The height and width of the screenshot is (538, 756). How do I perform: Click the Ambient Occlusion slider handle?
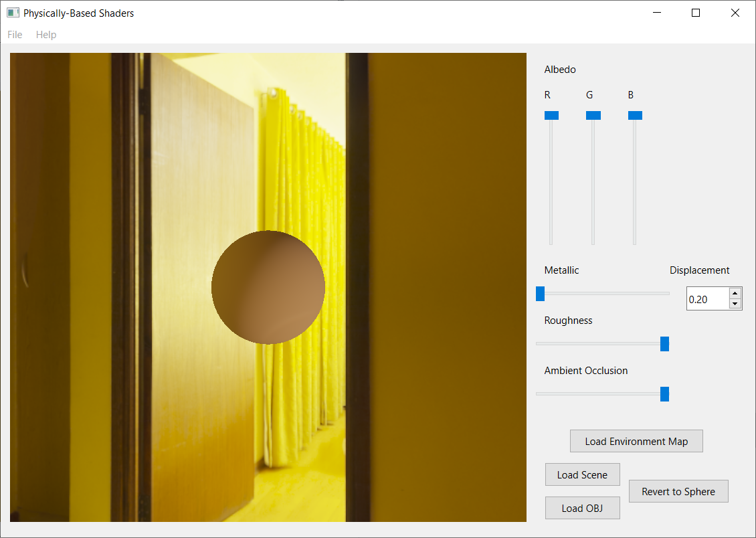tap(664, 394)
